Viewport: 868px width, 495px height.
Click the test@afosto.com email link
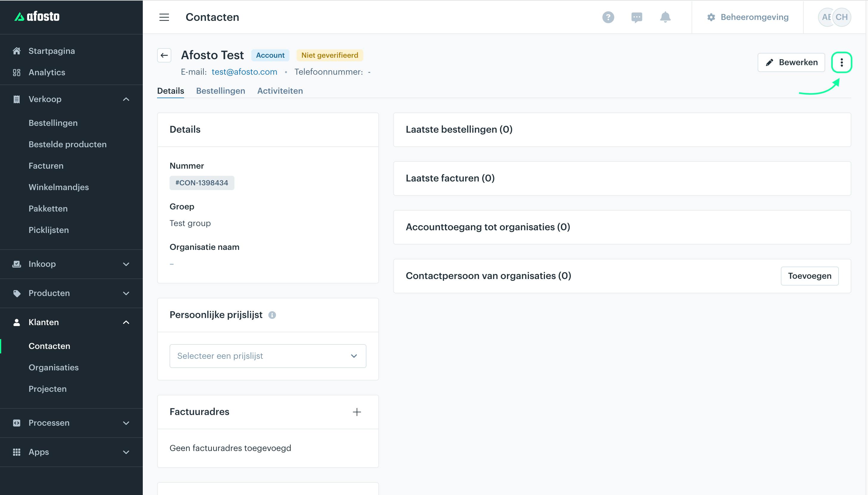pos(244,72)
